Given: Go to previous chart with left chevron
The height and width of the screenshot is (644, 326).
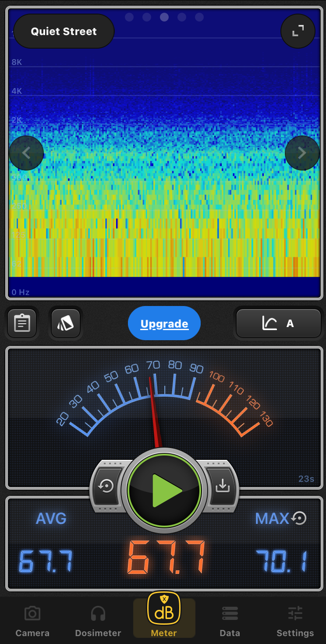Looking at the screenshot, I should pyautogui.click(x=26, y=153).
